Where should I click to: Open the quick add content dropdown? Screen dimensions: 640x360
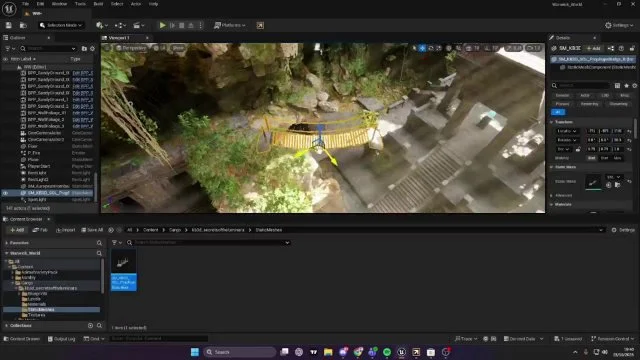tap(101, 25)
